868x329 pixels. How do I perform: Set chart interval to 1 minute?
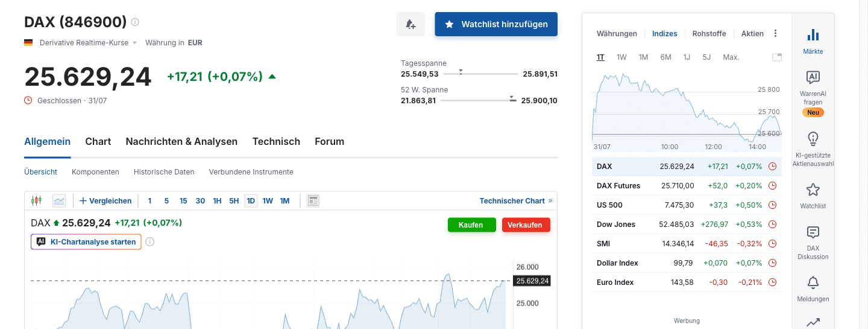(x=149, y=201)
